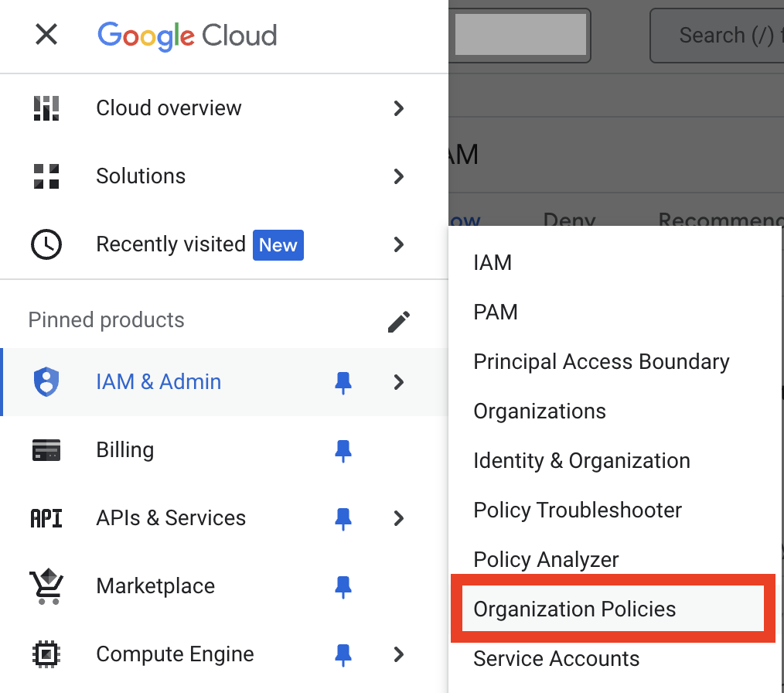Unpin APIs & Services using its pin icon

[343, 519]
